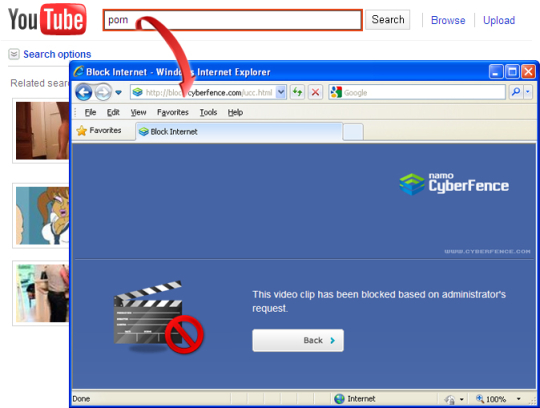Click the YouTube Search button
Image resolution: width=540 pixels, height=408 pixels.
[x=387, y=20]
